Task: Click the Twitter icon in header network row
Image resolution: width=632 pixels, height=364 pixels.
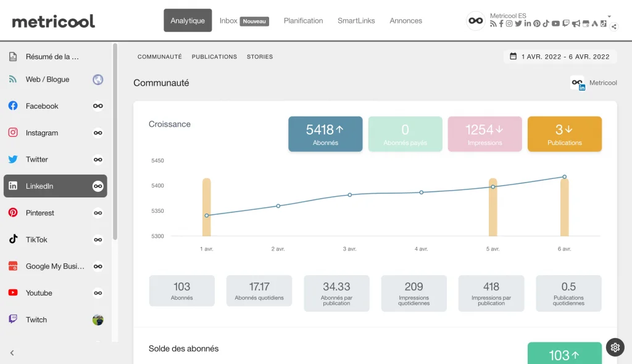Action: pos(518,24)
